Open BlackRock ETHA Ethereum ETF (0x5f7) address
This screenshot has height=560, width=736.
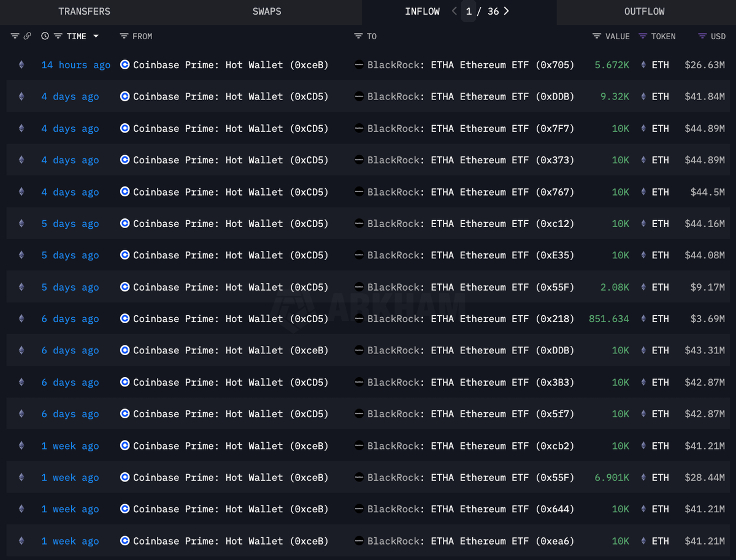tap(471, 414)
